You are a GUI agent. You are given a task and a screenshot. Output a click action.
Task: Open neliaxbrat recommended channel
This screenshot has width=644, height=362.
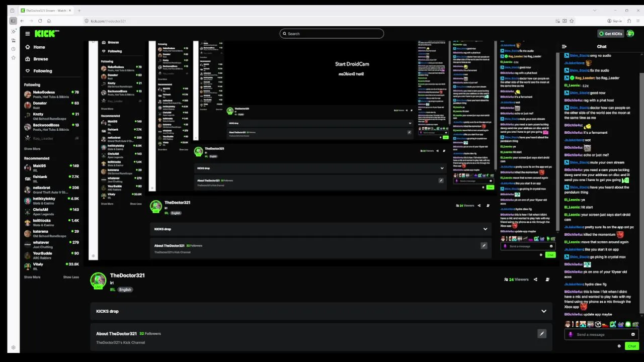click(x=52, y=190)
